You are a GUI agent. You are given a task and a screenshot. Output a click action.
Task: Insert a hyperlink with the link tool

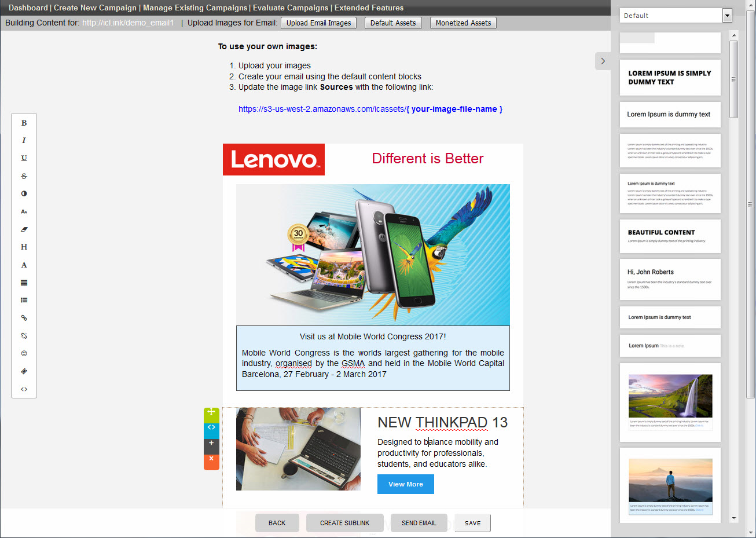[x=24, y=318]
